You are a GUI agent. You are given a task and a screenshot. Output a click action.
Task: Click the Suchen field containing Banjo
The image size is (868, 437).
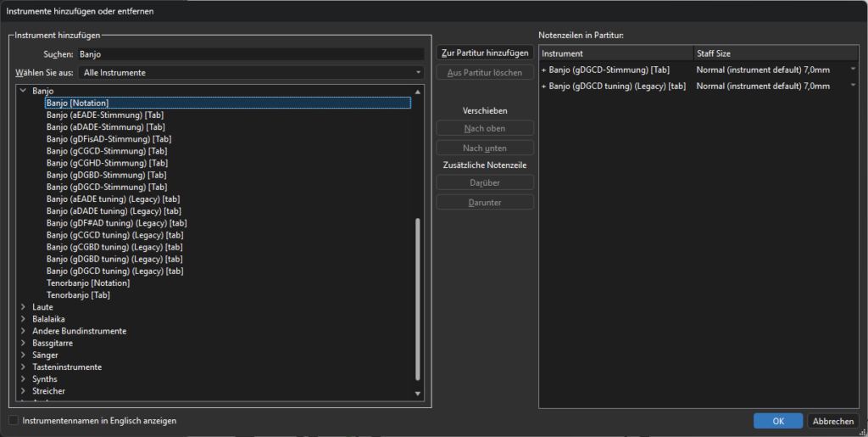251,54
